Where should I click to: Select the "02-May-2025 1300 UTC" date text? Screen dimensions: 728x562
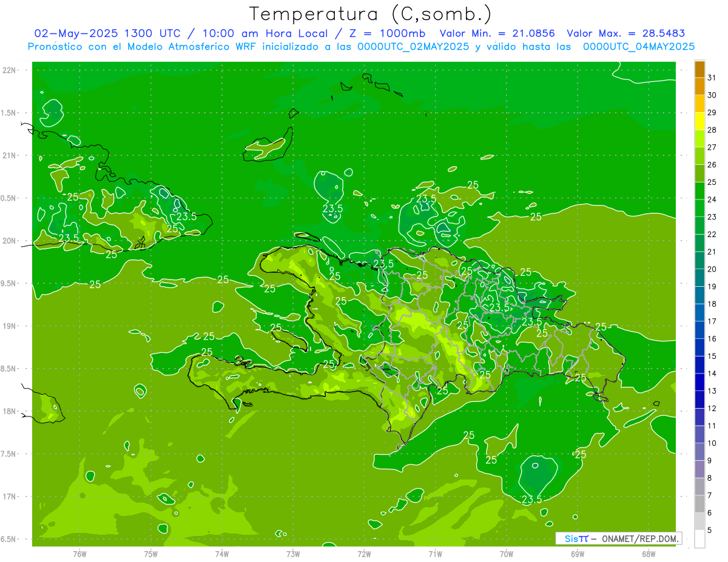pos(107,33)
